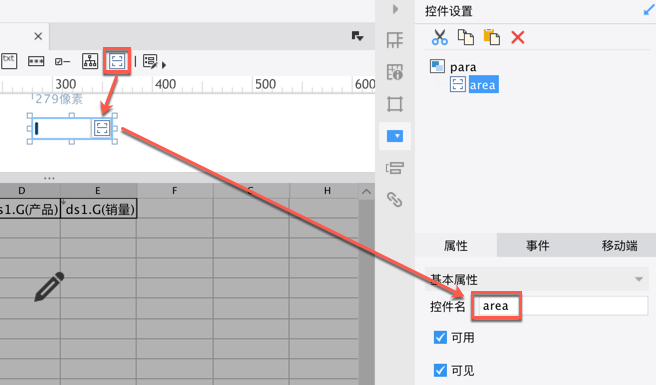
Task: Switch to the 事件 tab
Action: (x=538, y=246)
